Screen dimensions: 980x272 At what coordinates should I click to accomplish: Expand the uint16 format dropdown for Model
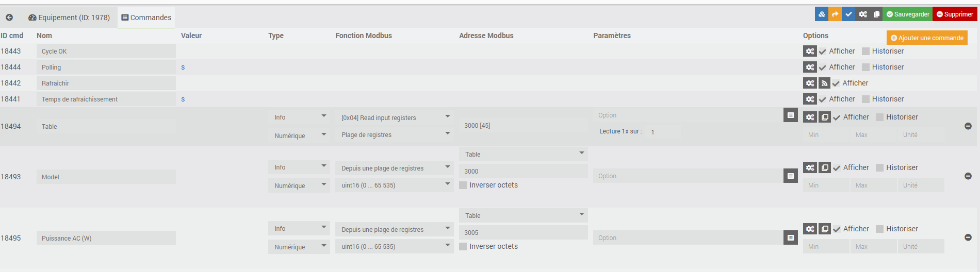pyautogui.click(x=395, y=185)
